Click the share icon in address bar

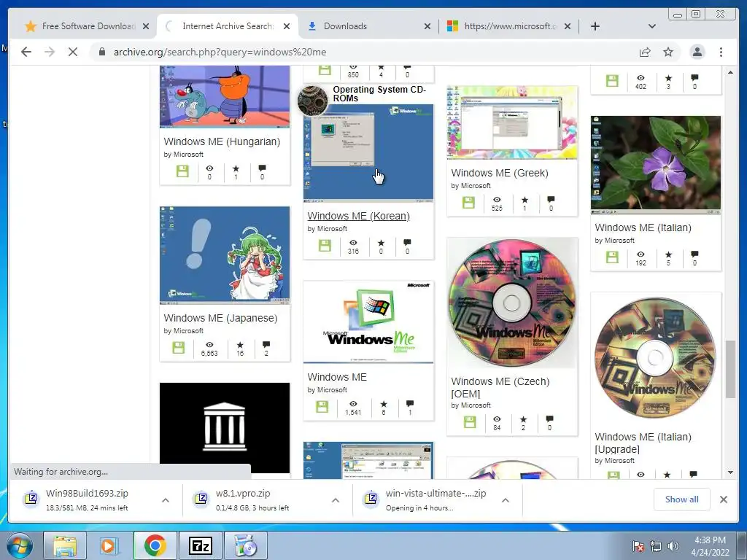[x=645, y=52]
